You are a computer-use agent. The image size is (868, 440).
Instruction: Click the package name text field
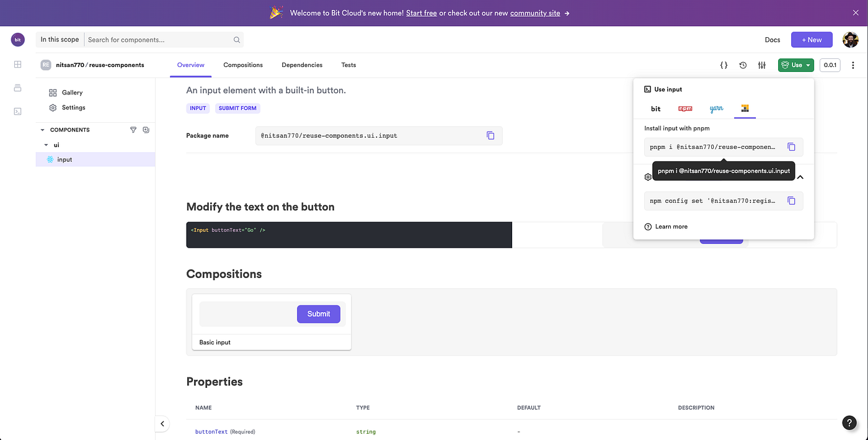378,135
